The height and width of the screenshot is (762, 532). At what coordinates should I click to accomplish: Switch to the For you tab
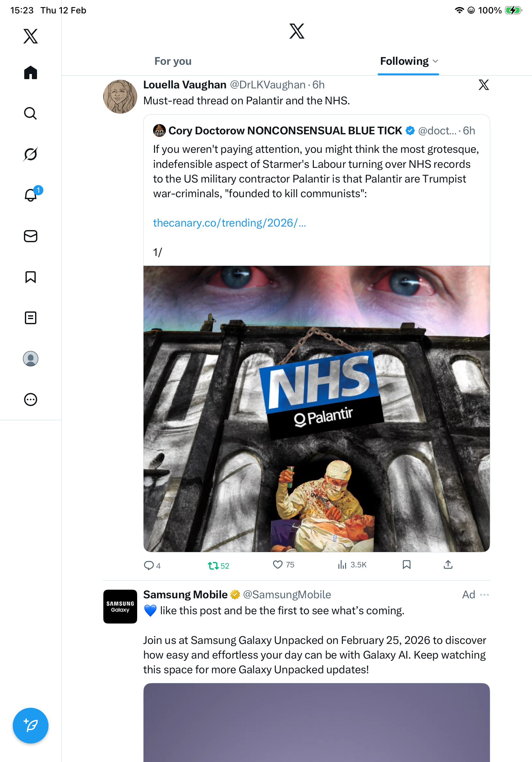point(173,61)
